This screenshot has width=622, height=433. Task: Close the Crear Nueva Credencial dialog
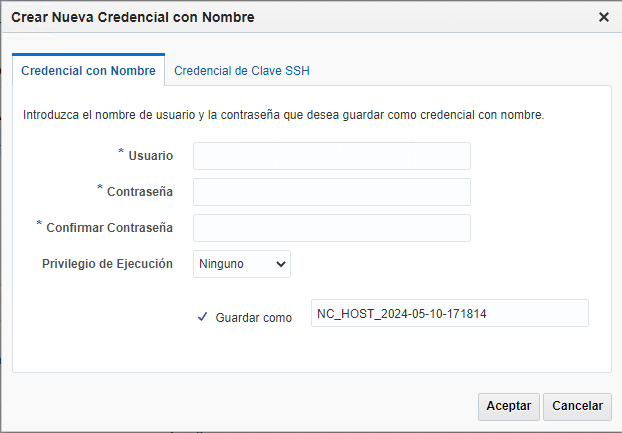point(603,17)
